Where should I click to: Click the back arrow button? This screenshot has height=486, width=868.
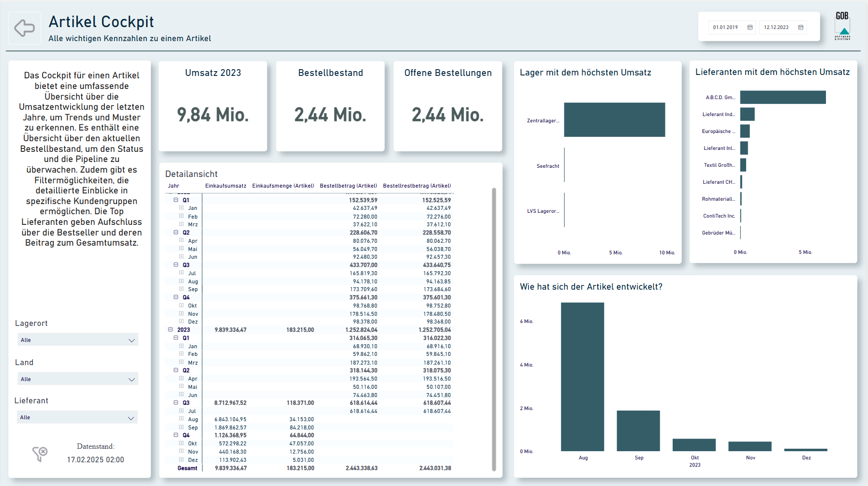tap(25, 28)
